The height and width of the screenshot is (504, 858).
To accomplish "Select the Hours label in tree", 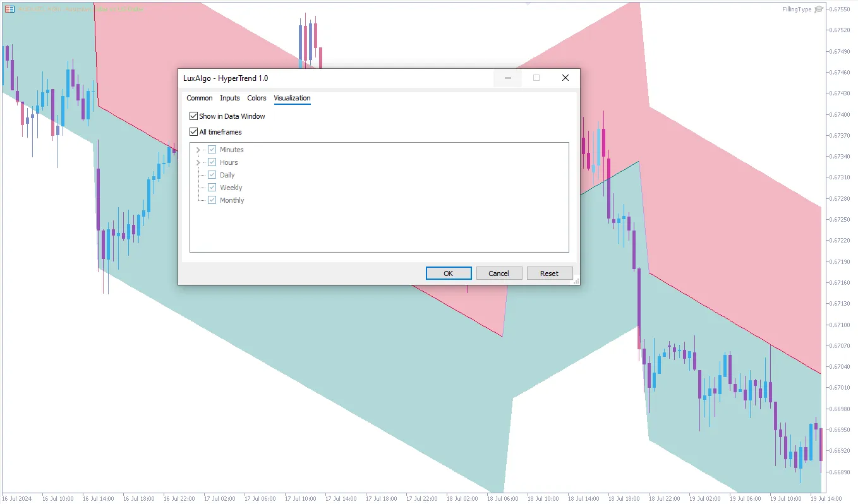I will click(x=229, y=162).
